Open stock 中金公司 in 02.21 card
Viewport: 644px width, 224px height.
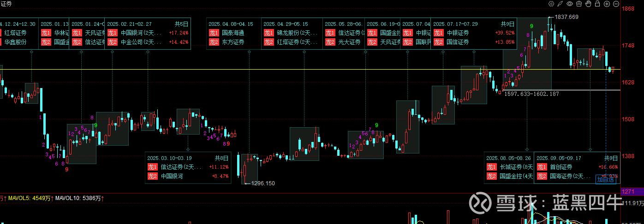(141, 42)
